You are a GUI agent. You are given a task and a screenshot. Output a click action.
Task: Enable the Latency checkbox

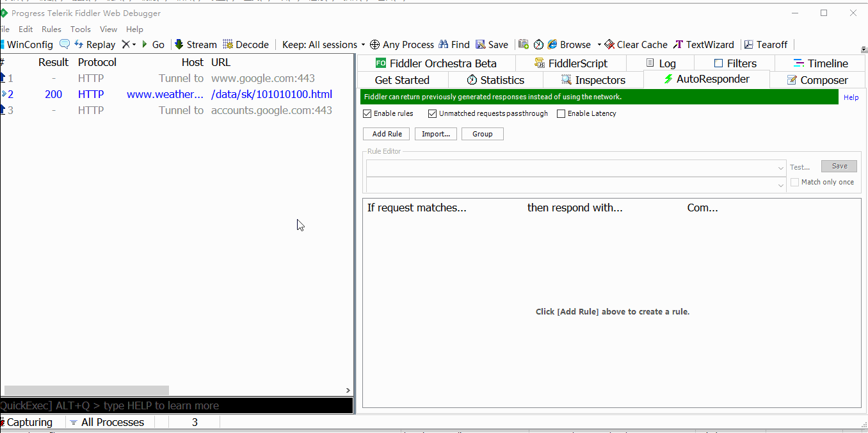coord(561,113)
